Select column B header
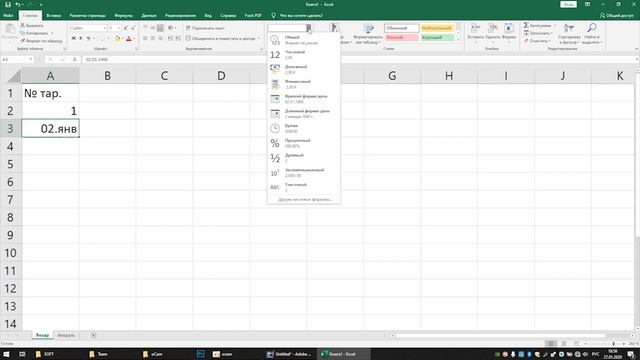Screen dimensions: 640x360 pos(107,76)
